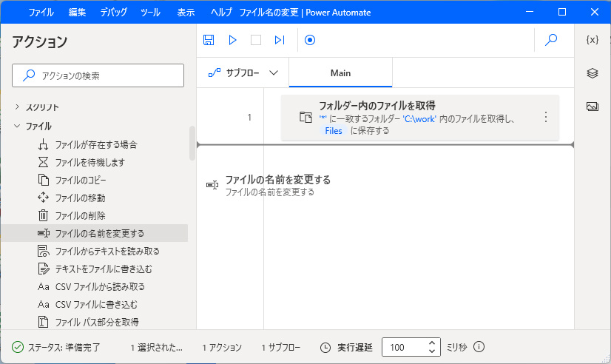Click the ステータス: 準備完了 status

(56, 347)
